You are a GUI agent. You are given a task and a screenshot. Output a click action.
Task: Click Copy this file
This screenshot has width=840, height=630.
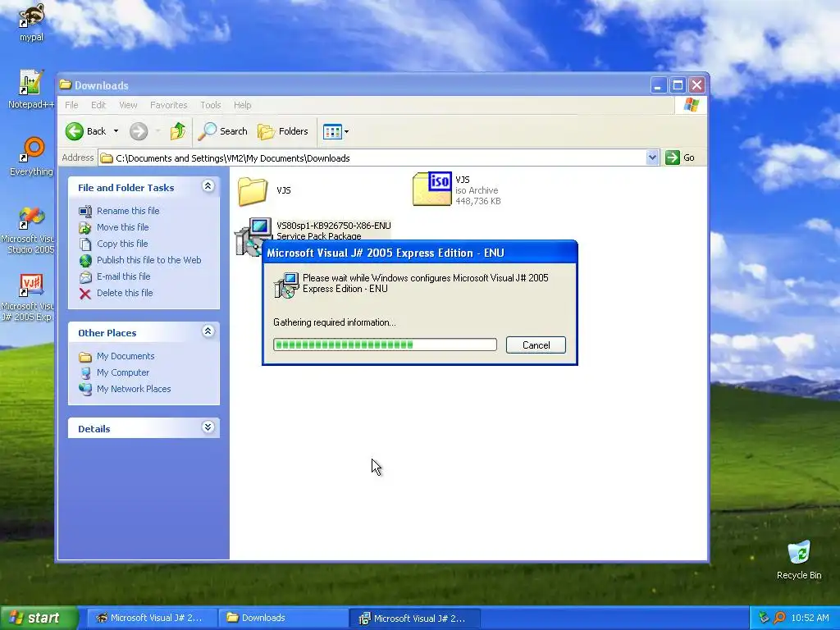pos(122,244)
